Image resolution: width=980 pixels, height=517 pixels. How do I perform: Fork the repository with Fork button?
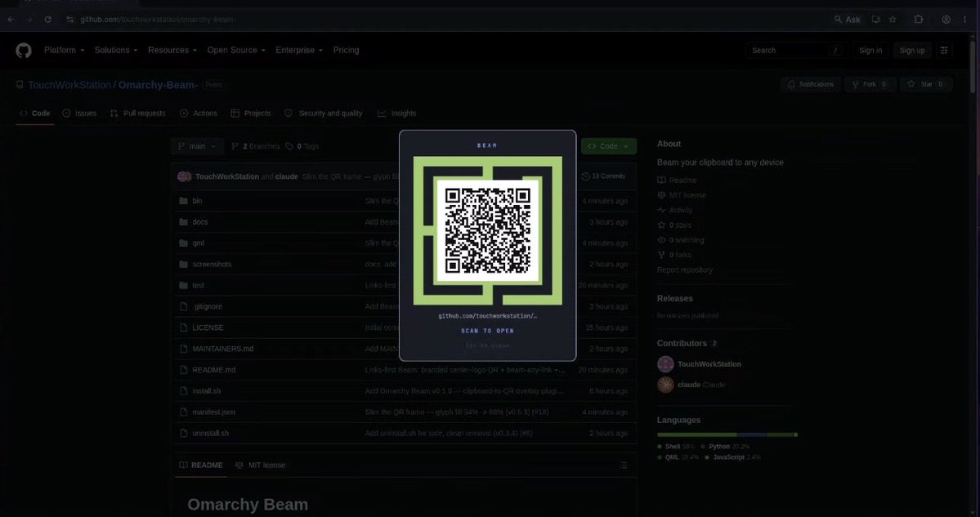pos(870,84)
